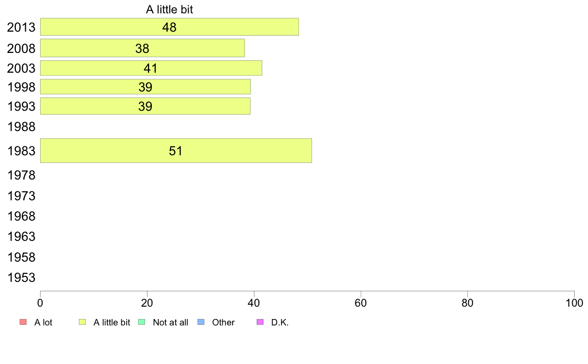The width and height of the screenshot is (588, 364).
Task: Click the 'D.K.' legend label
Action: [280, 322]
